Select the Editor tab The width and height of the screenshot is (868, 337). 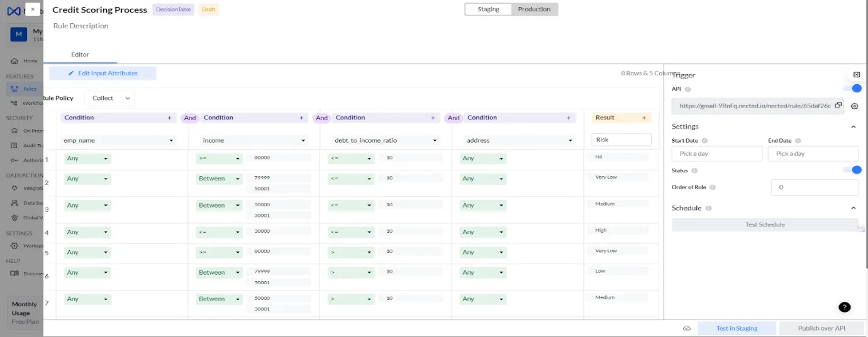click(80, 55)
